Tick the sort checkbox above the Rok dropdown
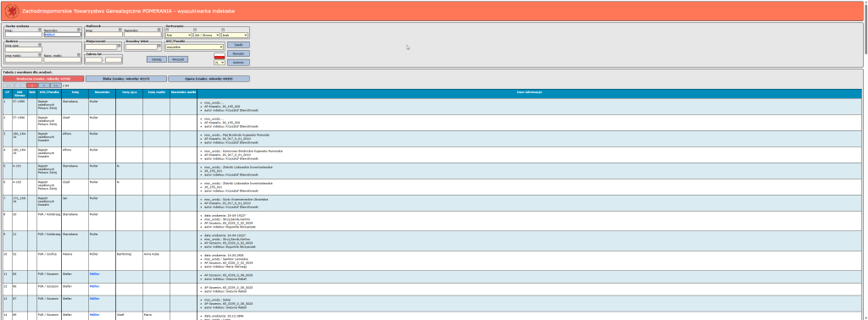This screenshot has height=320, width=868. pyautogui.click(x=167, y=30)
